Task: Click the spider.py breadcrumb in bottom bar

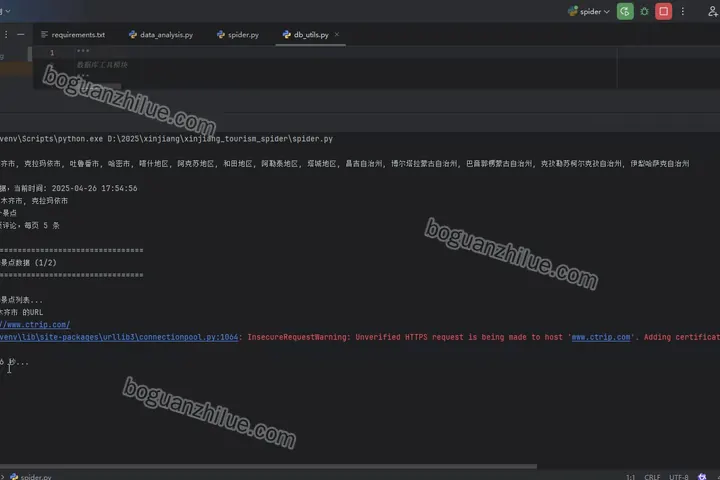Action: click(x=31, y=477)
